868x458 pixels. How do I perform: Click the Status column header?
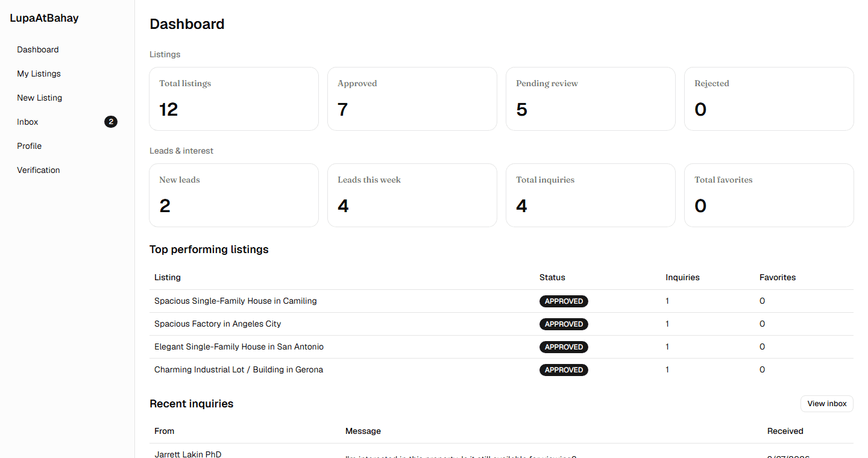tap(552, 277)
